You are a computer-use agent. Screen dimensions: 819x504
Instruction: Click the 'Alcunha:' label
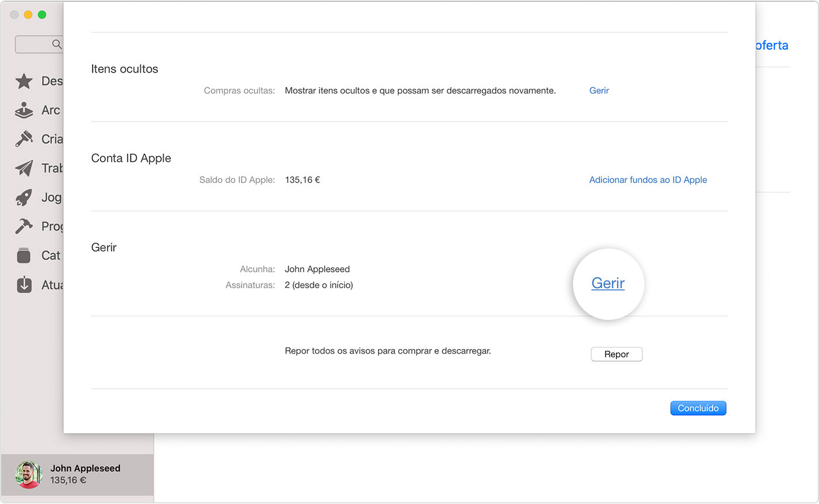point(257,270)
